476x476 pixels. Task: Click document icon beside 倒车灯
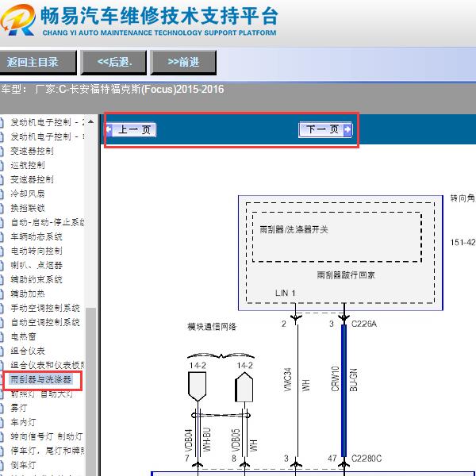click(x=2, y=465)
